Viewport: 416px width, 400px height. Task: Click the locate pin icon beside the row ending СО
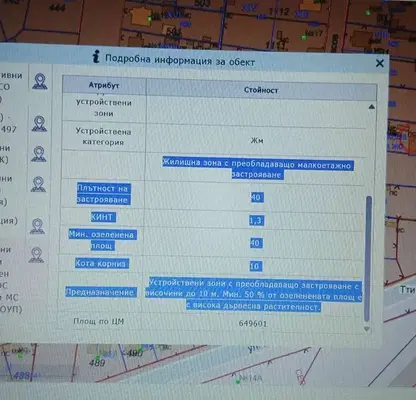point(40,82)
